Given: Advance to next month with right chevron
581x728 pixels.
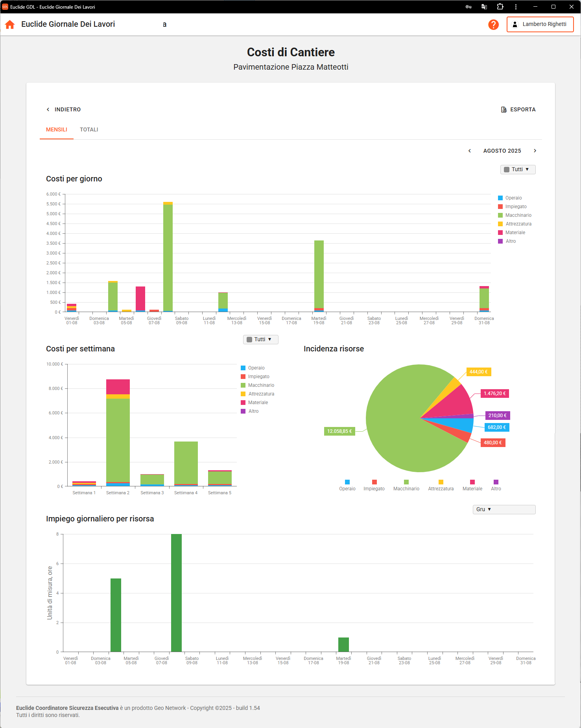Looking at the screenshot, I should point(535,151).
